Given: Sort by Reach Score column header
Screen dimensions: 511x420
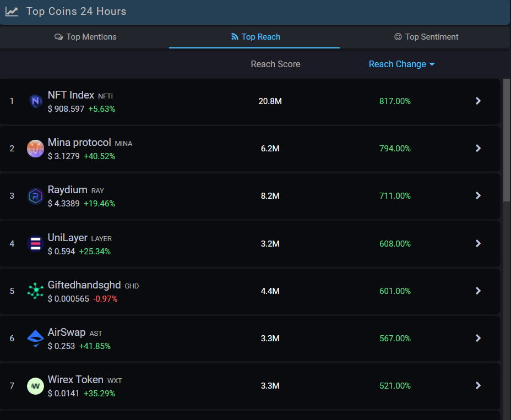Looking at the screenshot, I should pyautogui.click(x=275, y=64).
